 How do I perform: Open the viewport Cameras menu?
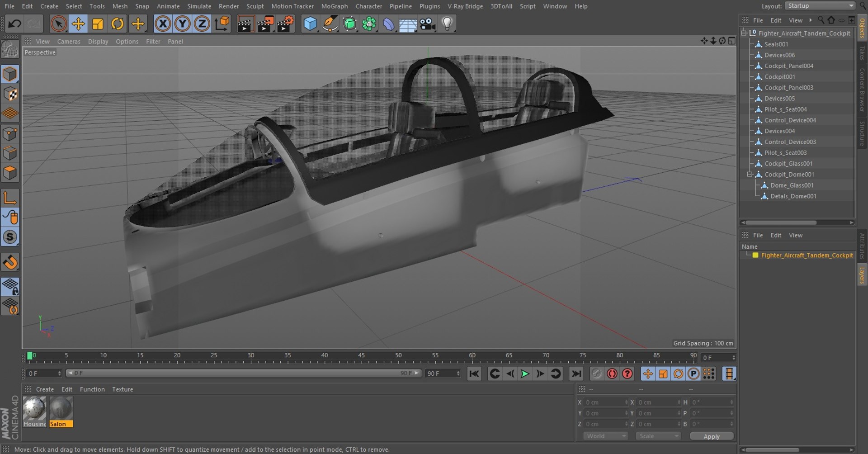pos(69,41)
